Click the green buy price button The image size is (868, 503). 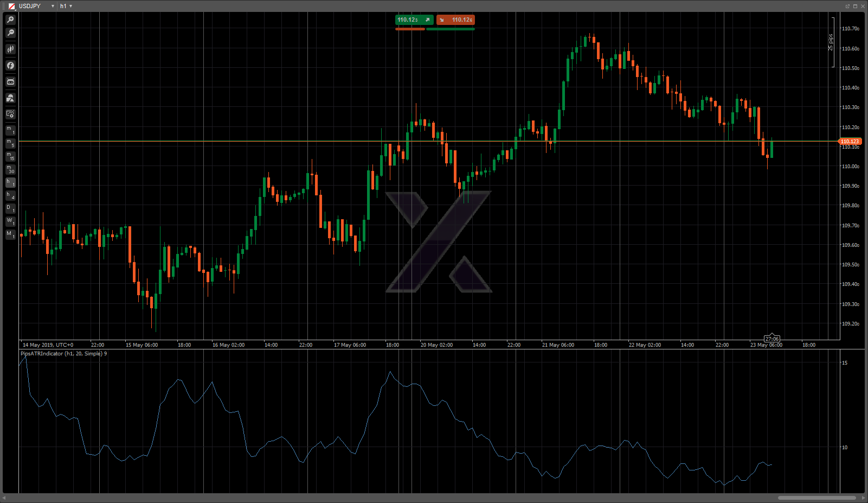point(414,20)
